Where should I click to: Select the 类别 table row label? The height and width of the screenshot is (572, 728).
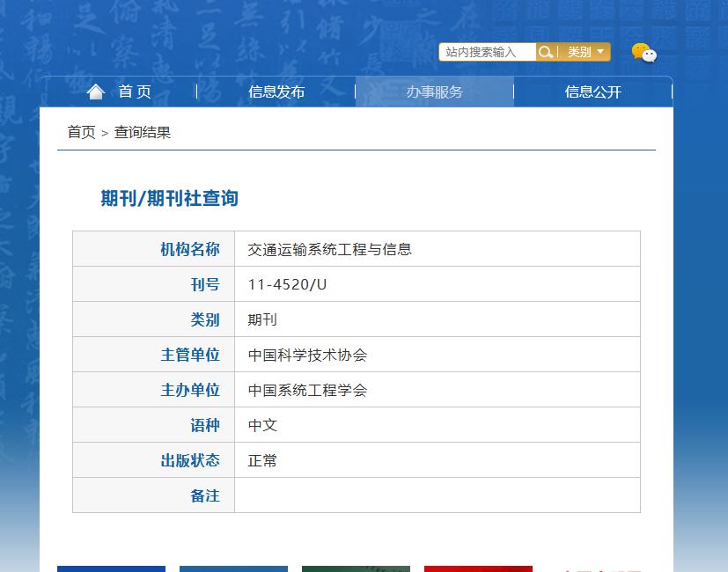coord(205,319)
